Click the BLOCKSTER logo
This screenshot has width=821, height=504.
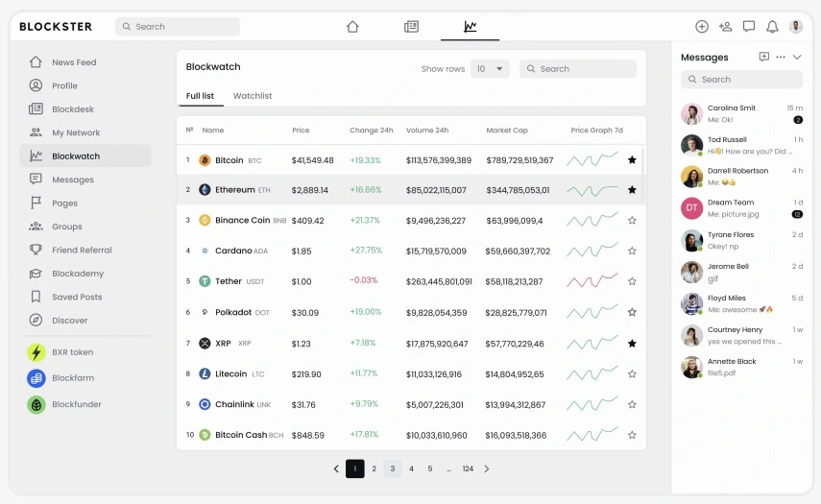pos(56,27)
